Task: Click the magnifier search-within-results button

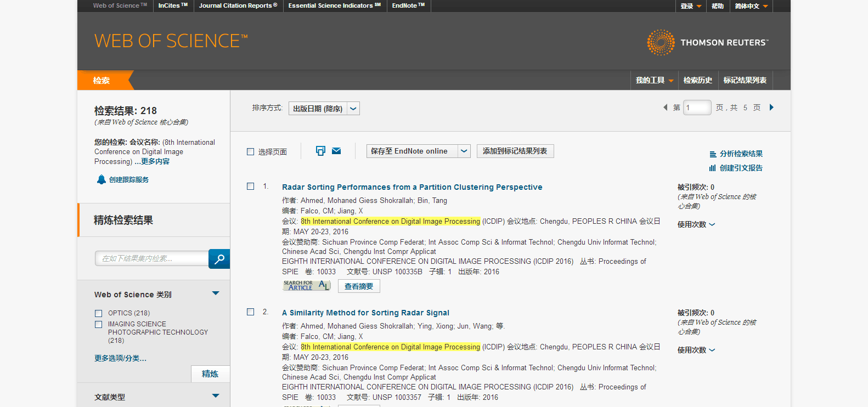Action: tap(219, 259)
